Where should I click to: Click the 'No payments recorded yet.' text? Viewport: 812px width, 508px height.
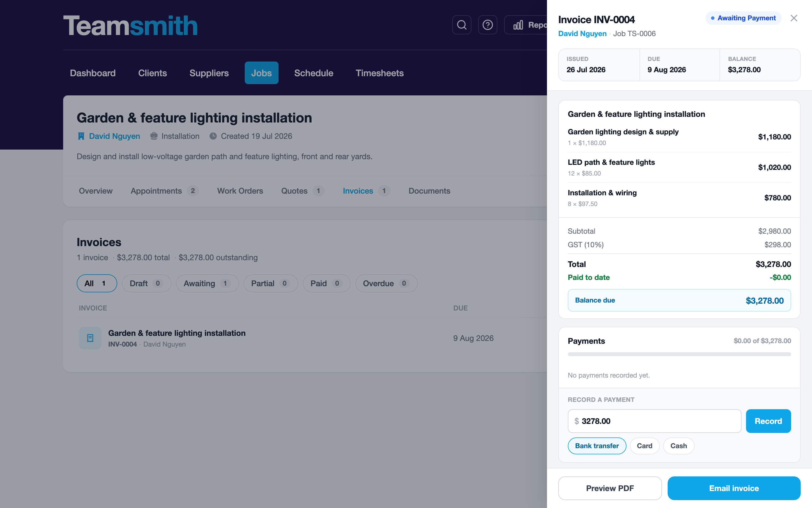(609, 375)
